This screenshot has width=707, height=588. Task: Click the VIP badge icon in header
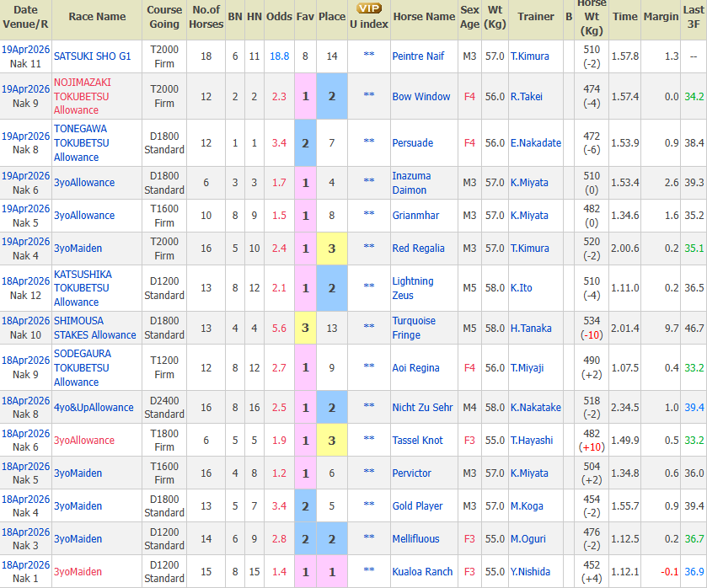click(369, 8)
